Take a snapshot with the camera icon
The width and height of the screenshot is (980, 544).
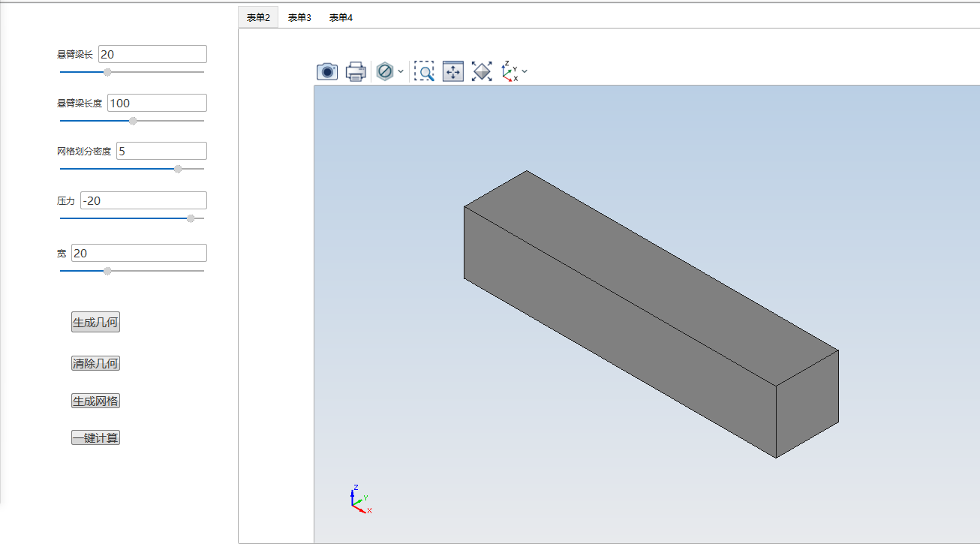coord(327,71)
